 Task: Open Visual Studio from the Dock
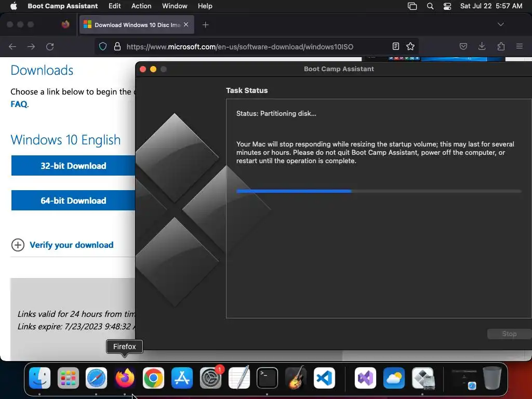[365, 378]
